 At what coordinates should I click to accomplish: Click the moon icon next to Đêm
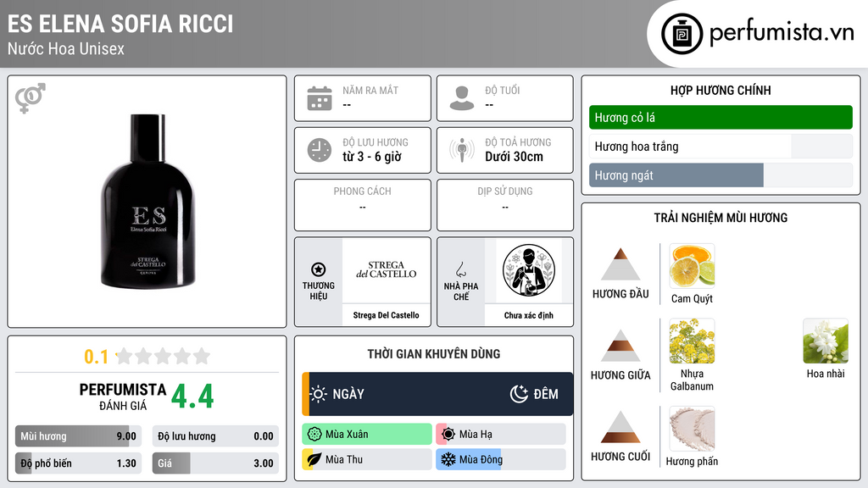pyautogui.click(x=519, y=394)
